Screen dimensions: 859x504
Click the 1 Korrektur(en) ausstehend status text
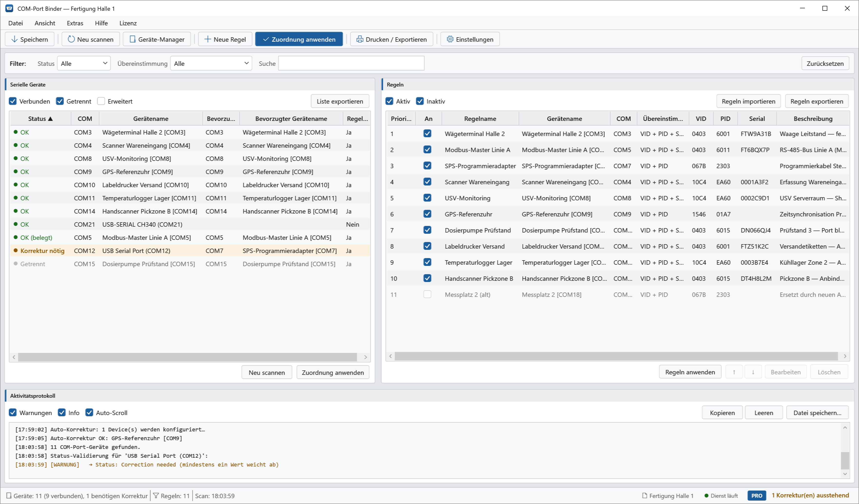(x=810, y=495)
